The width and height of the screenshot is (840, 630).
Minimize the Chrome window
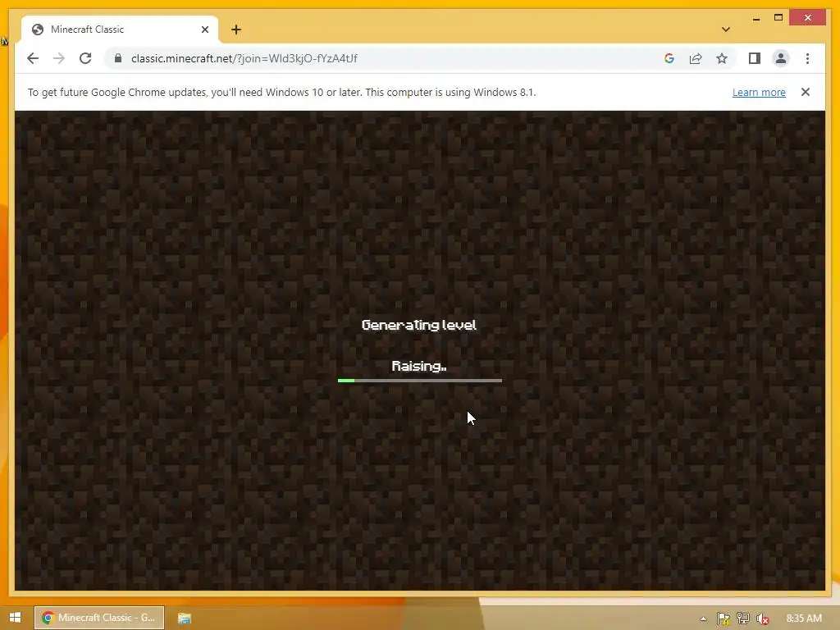(x=756, y=18)
